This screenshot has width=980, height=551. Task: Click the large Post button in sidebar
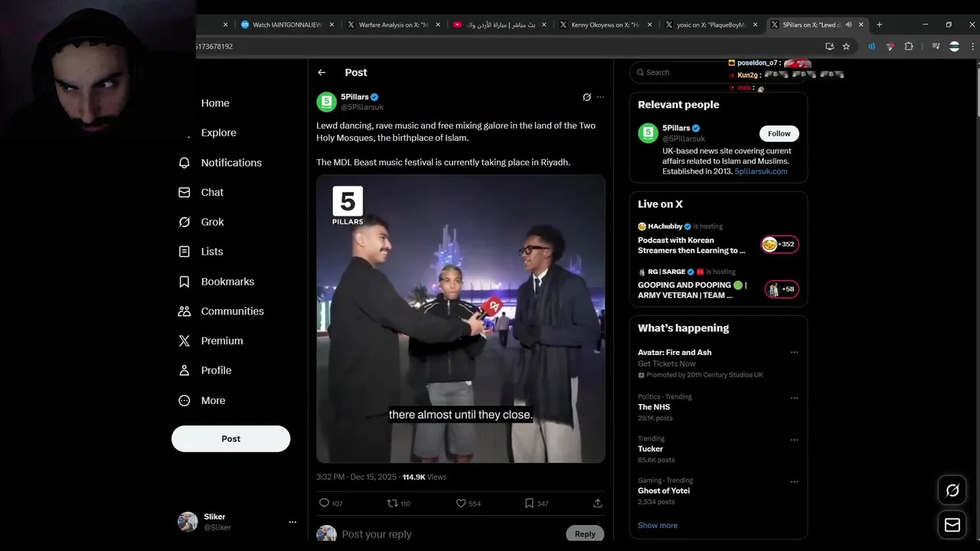click(x=230, y=439)
